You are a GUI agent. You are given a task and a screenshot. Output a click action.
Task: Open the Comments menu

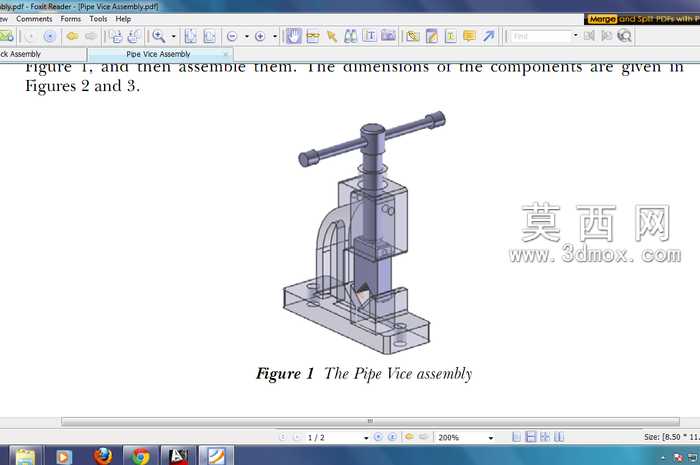[34, 19]
